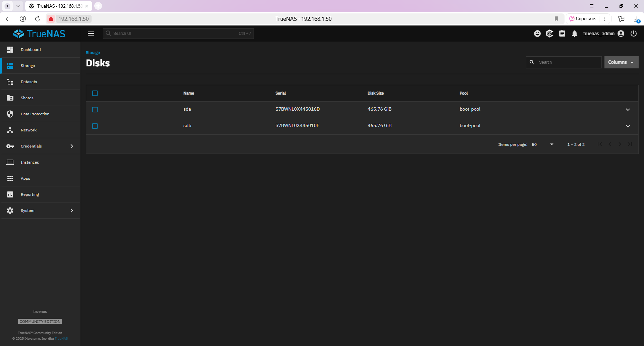Click the TrueNAS footer link
Viewport: 644px width, 346px height.
click(61, 339)
